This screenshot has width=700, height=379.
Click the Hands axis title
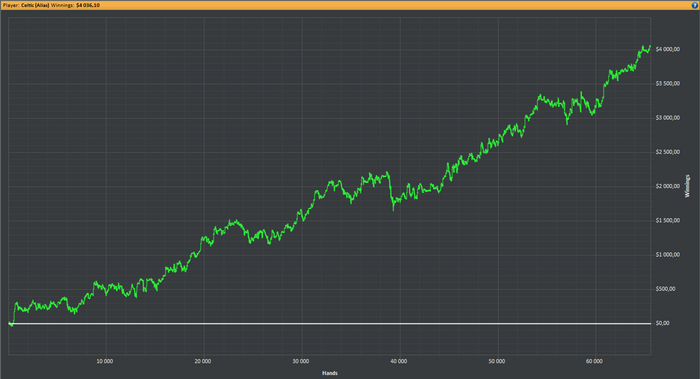[330, 373]
